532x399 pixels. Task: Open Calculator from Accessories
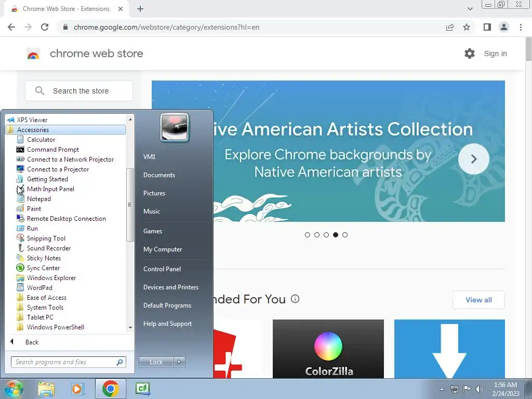[41, 139]
